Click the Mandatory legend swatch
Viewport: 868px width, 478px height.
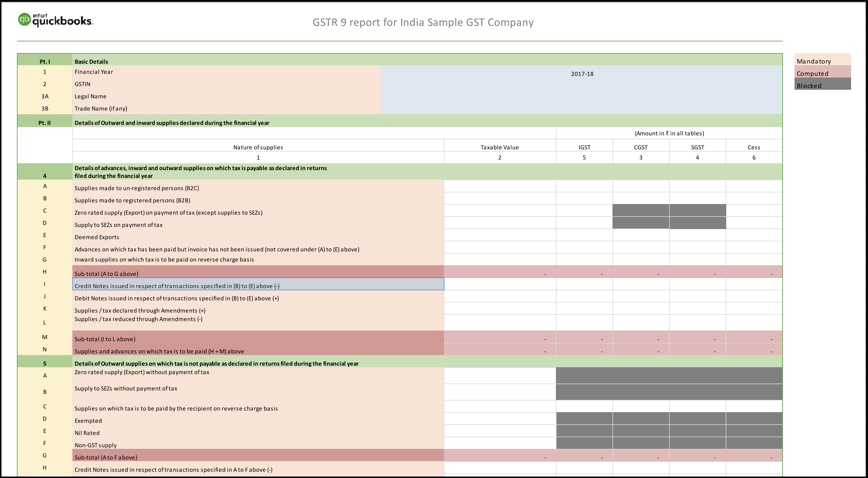tap(822, 59)
